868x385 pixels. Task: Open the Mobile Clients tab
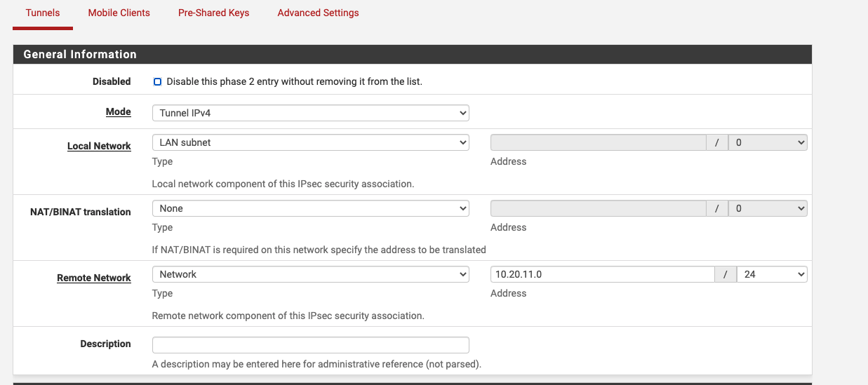tap(119, 13)
